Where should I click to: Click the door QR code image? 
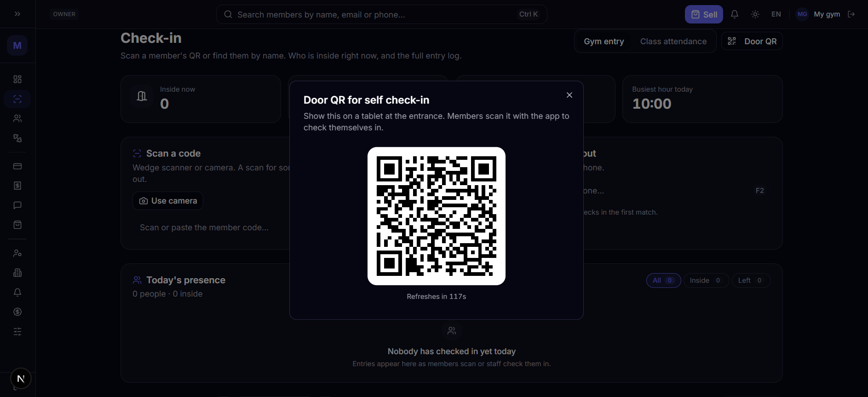pyautogui.click(x=437, y=216)
